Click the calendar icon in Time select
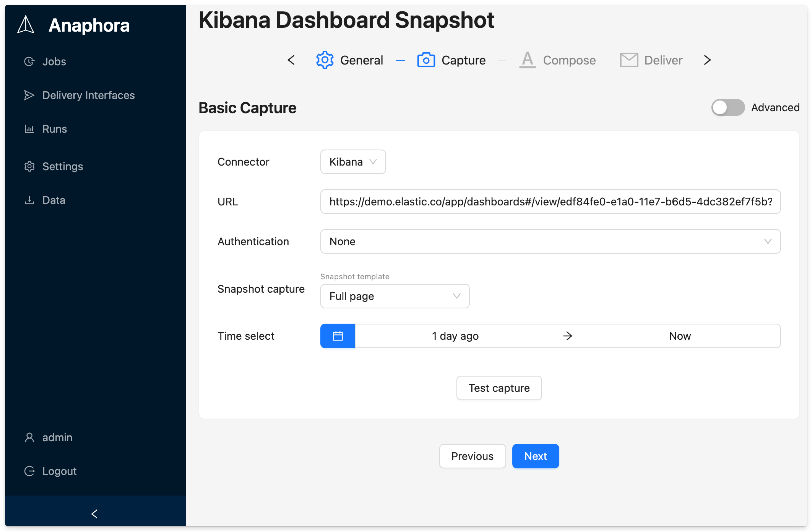This screenshot has height=531, width=812. click(x=337, y=336)
